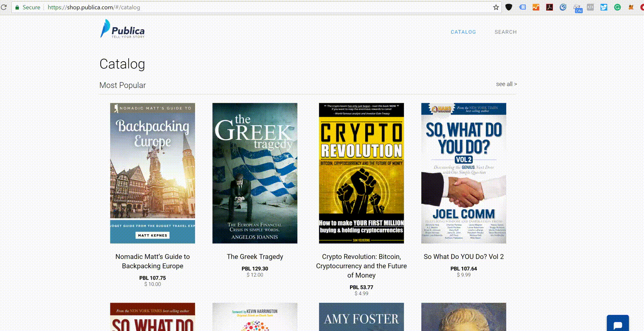This screenshot has width=644, height=331.
Task: Click the Publica logo
Action: click(122, 29)
